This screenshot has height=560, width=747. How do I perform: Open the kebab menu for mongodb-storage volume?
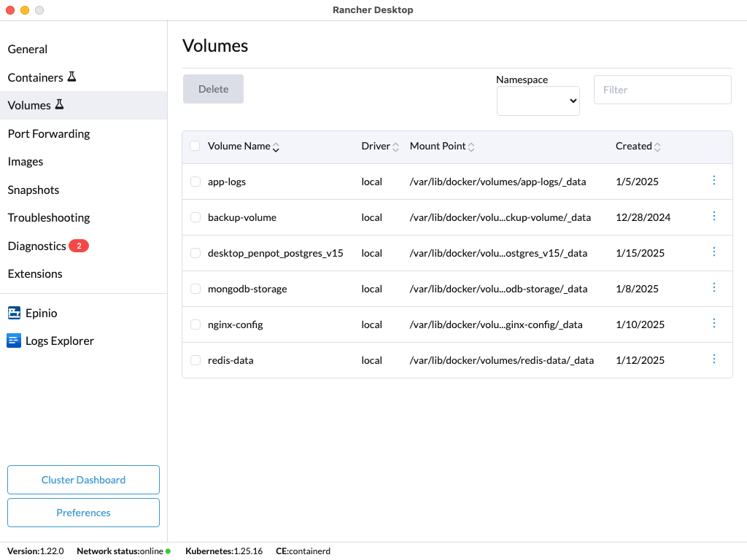click(x=714, y=287)
